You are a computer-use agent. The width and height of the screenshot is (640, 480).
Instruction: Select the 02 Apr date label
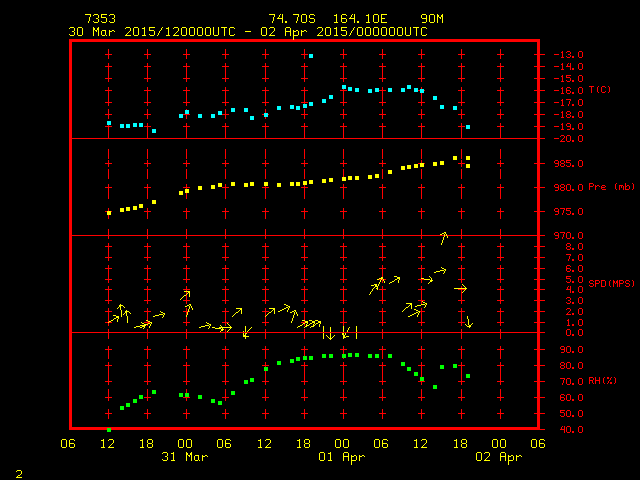tap(499, 456)
